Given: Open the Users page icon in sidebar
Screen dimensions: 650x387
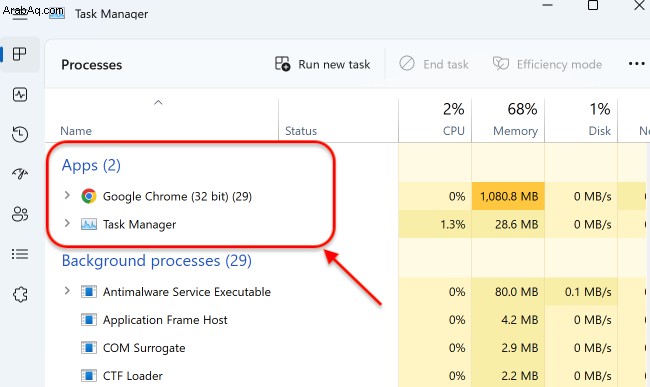Looking at the screenshot, I should (19, 214).
